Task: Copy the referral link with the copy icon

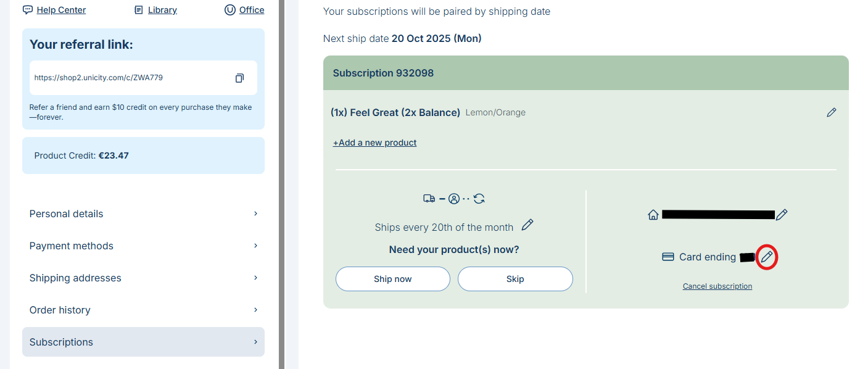Action: 239,78
